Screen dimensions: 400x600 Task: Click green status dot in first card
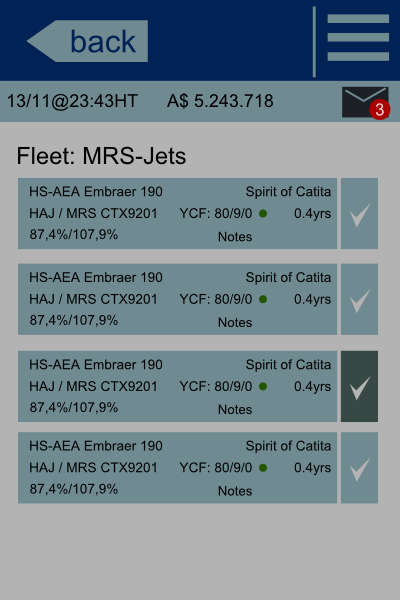[263, 214]
